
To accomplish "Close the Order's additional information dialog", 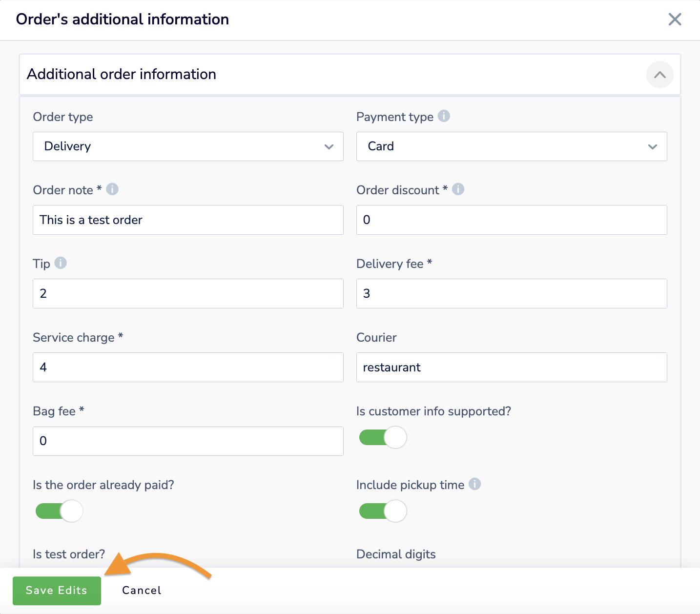I will point(675,20).
